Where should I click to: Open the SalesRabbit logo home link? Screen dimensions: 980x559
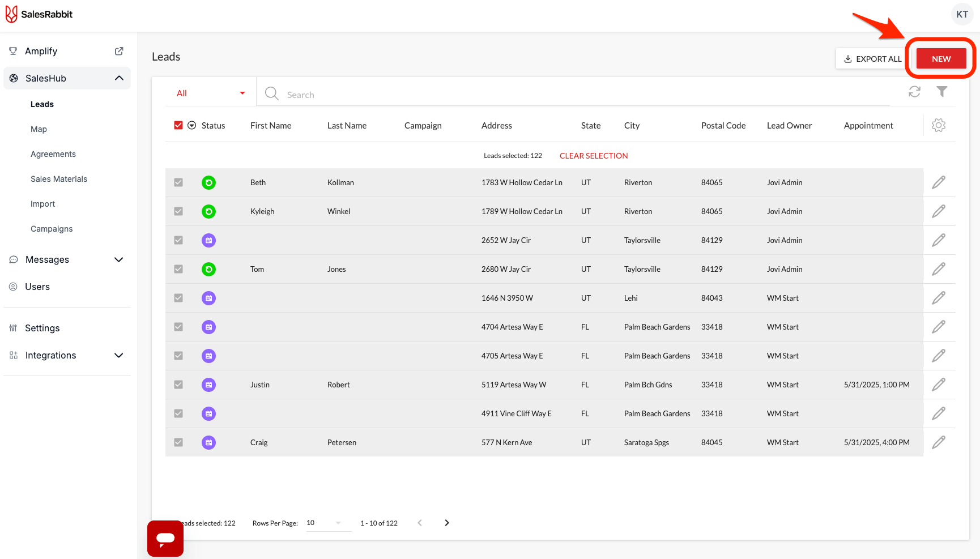click(x=39, y=14)
